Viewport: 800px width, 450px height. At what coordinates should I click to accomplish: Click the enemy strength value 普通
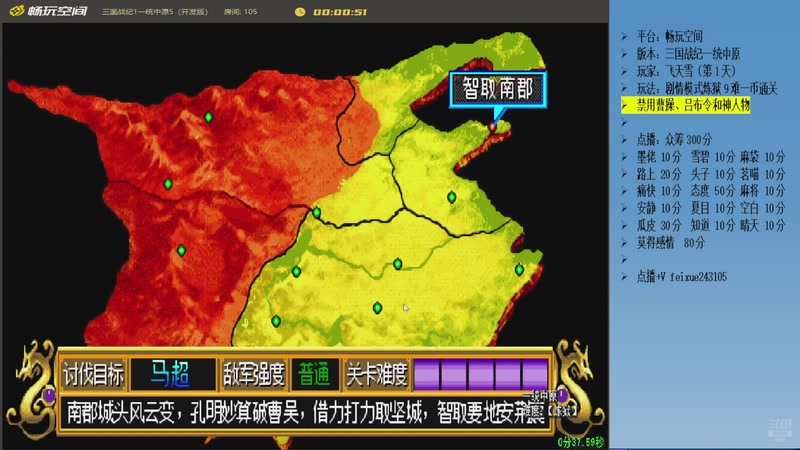(x=314, y=374)
